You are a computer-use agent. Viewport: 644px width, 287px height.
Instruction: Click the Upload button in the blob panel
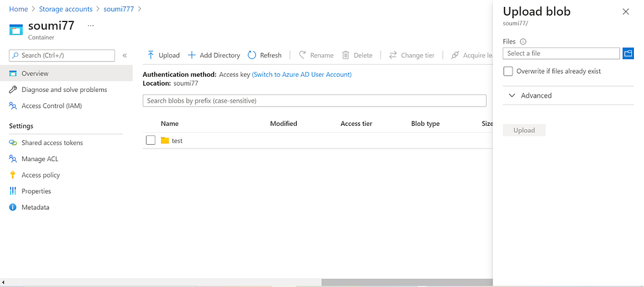524,130
